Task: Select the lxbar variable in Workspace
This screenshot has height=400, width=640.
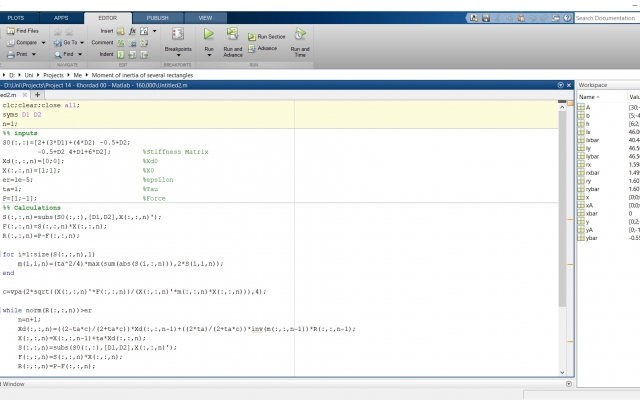Action: click(593, 140)
